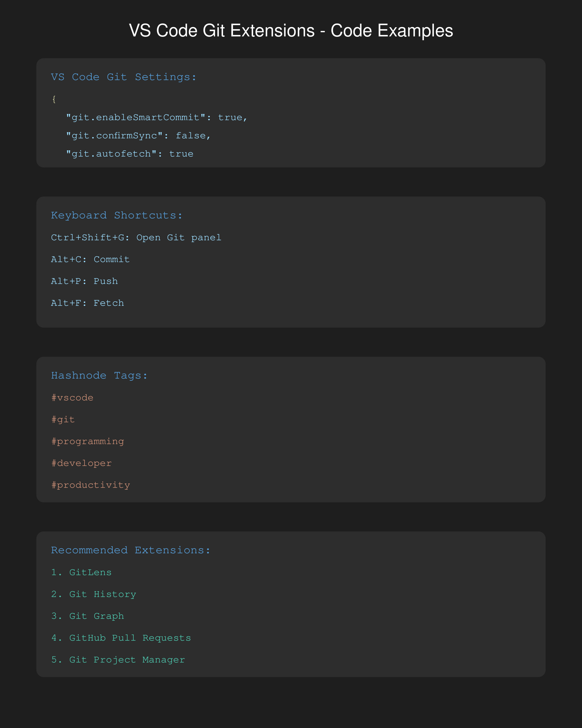Click the opening curly brace in settings
582x728 pixels.
point(54,99)
